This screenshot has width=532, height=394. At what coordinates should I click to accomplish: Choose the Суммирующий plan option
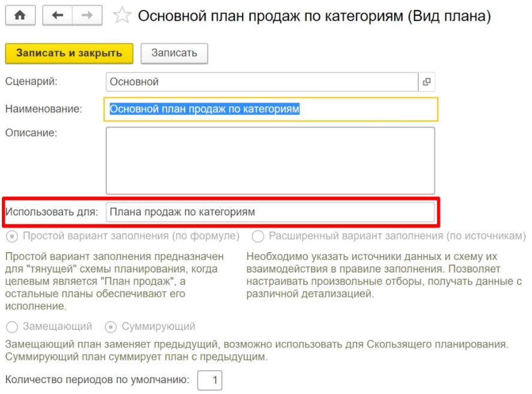(111, 327)
